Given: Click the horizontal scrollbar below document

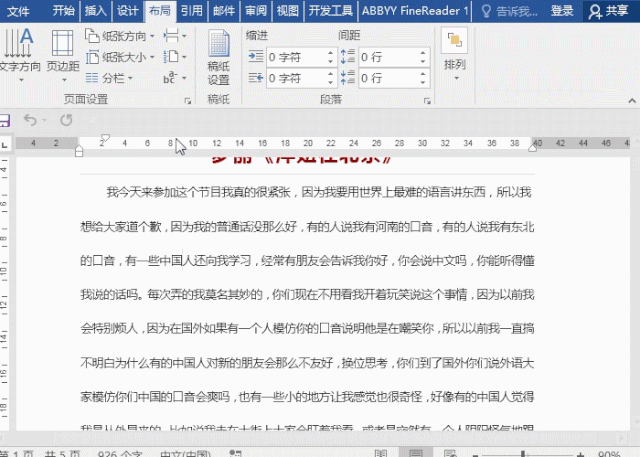Looking at the screenshot, I should point(314,438).
